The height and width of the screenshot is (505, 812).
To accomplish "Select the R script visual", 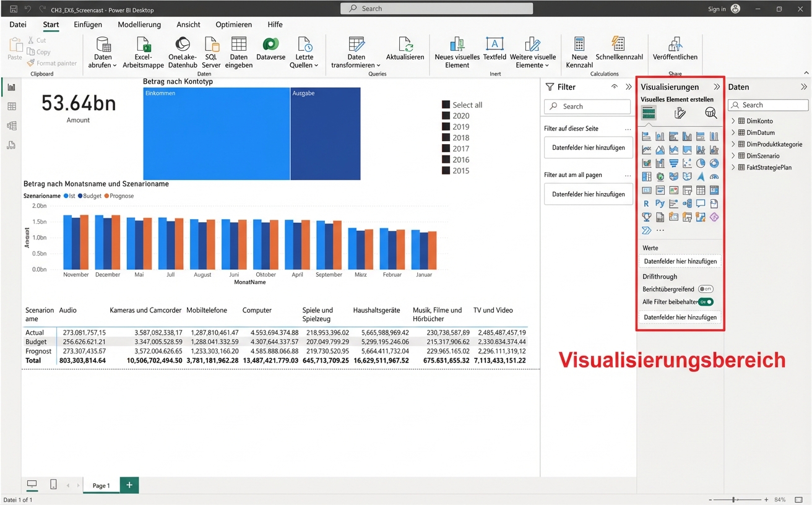I will [x=647, y=202].
